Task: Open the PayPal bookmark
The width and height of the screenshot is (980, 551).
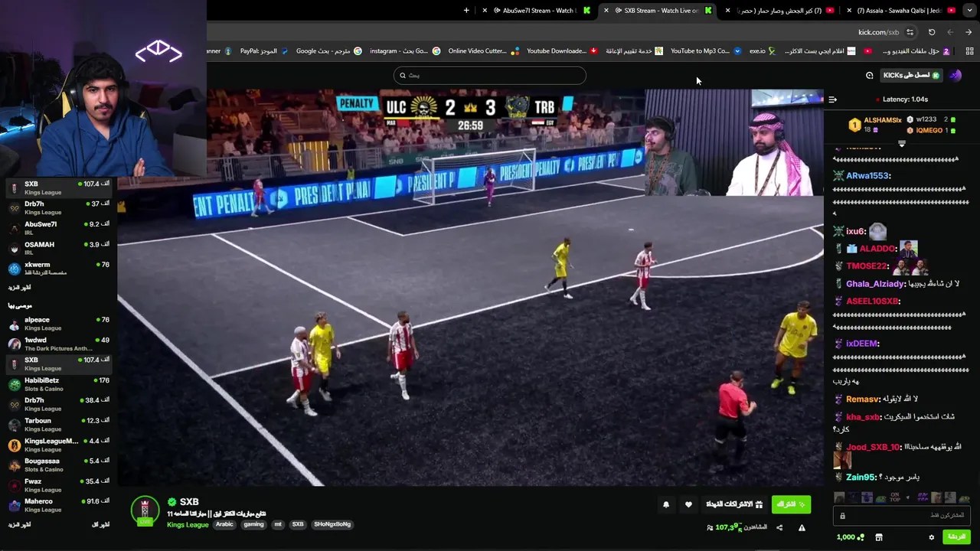Action: pos(264,51)
